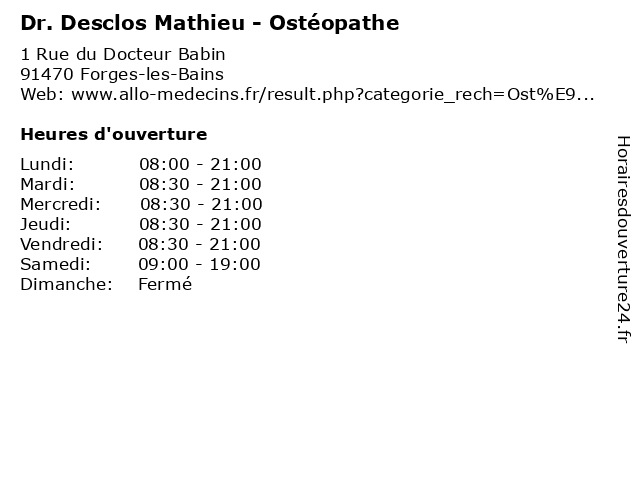
Task: Click Mercredi hours 08:30 - 21:00
Action: (201, 204)
